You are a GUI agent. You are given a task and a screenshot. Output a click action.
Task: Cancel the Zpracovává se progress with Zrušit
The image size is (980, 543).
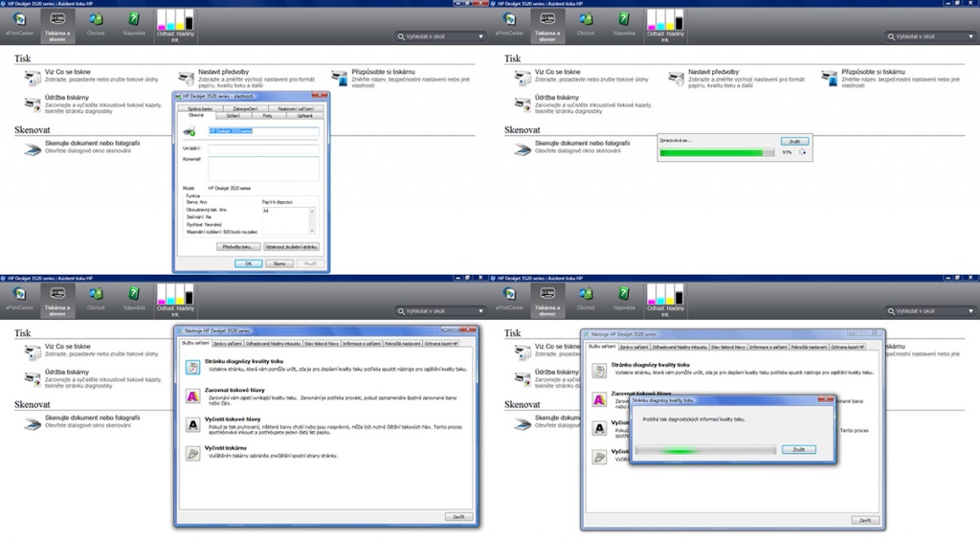(794, 142)
